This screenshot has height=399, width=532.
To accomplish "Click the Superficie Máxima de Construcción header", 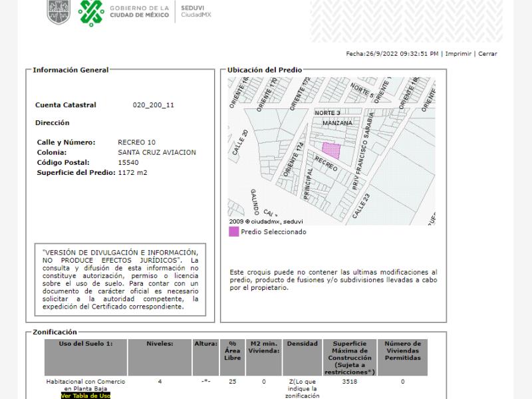I will (350, 357).
